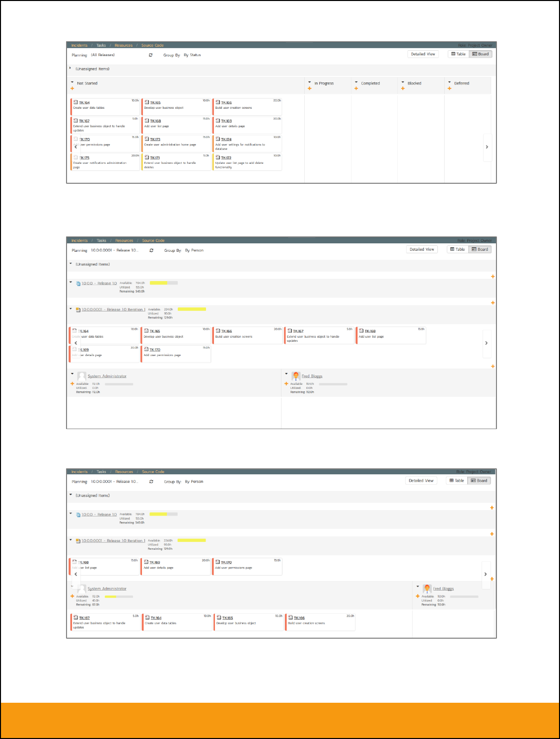Open the Group By 'By Status' dropdown
Viewport: 560px width, 739px height.
192,55
